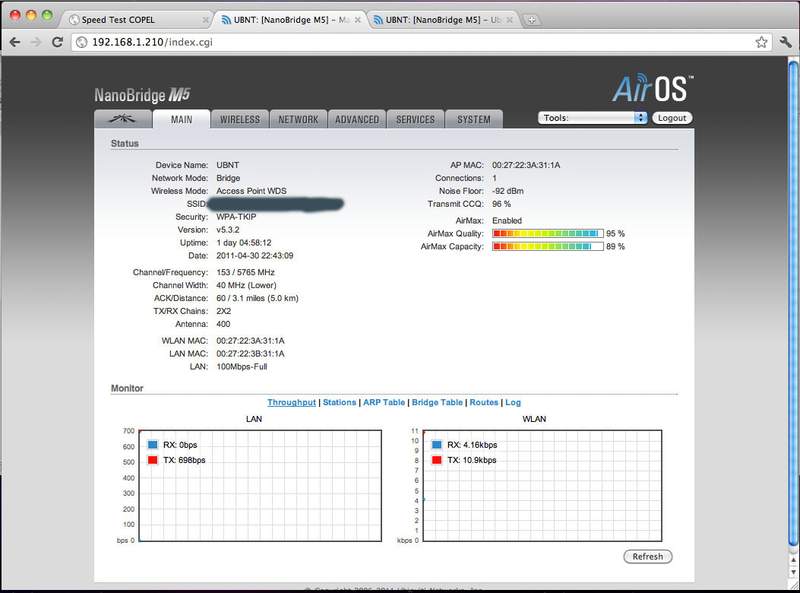Click the ACK/Distance value 60 / 3.1 miles
Viewport: 800px width, 593px height.
point(258,298)
